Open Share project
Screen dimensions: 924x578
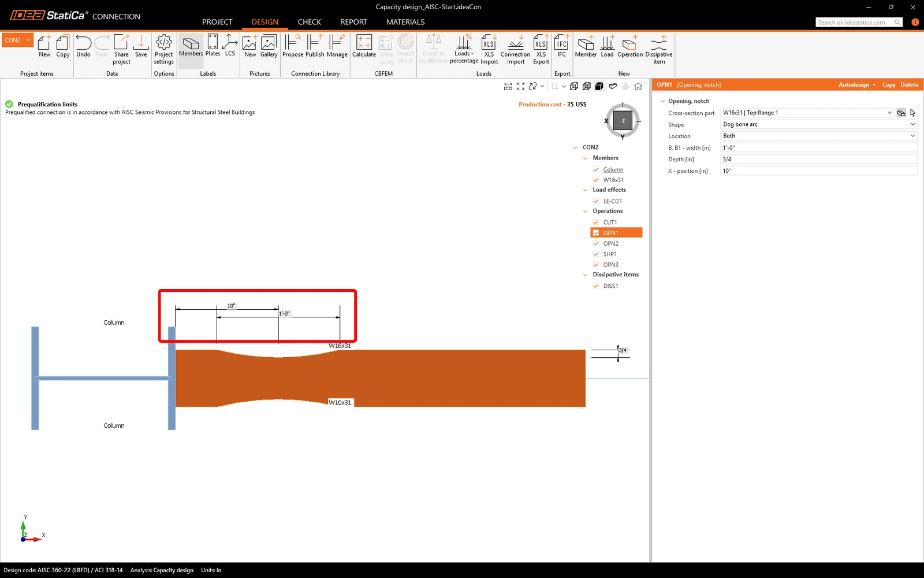[121, 49]
